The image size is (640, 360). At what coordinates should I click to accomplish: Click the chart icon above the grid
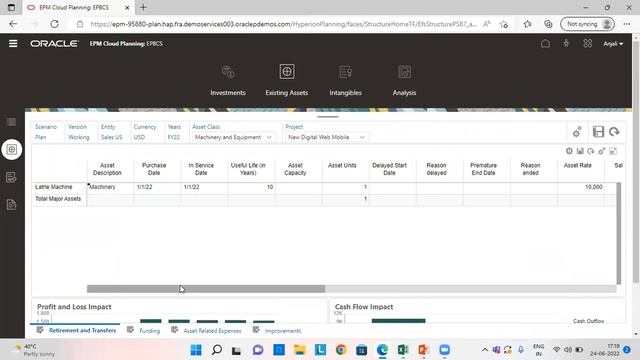580,151
